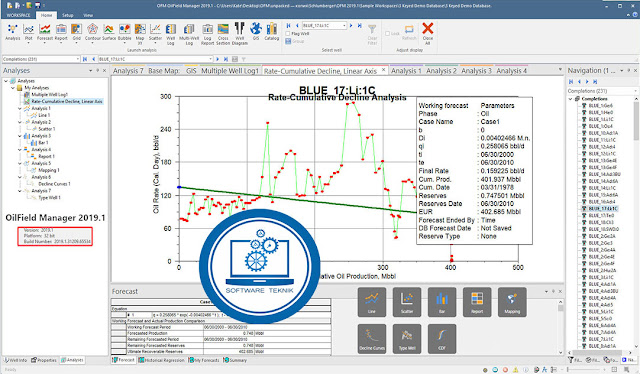Open the Surface map tool
Image resolution: width=640 pixels, height=374 pixels.
[x=109, y=32]
